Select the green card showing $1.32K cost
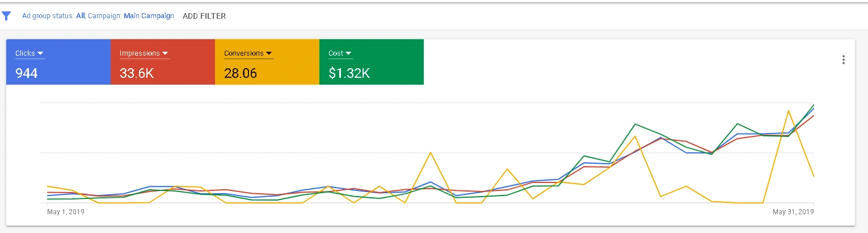Viewport: 868px width, 233px height. click(372, 62)
